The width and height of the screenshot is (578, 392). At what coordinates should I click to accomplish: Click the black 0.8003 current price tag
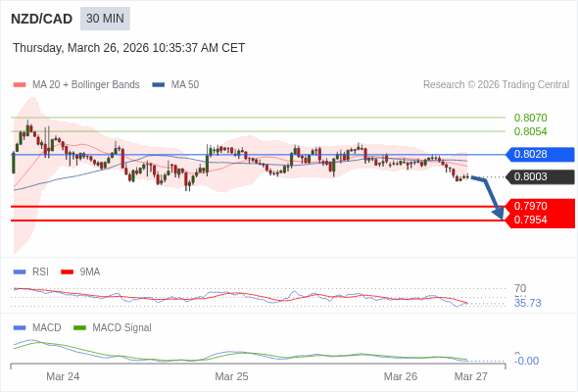tap(540, 177)
